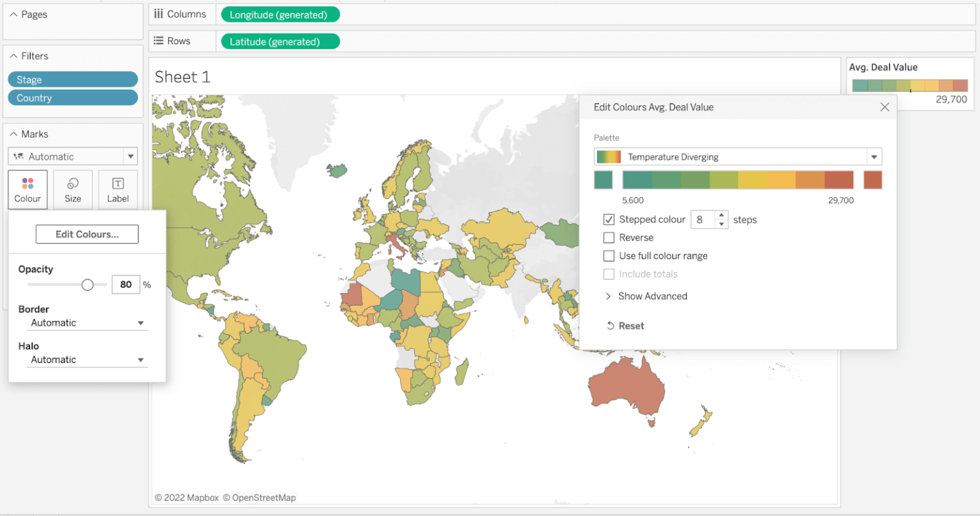Disable the Stepped colour option
Viewport: 980px width, 516px height.
click(609, 219)
